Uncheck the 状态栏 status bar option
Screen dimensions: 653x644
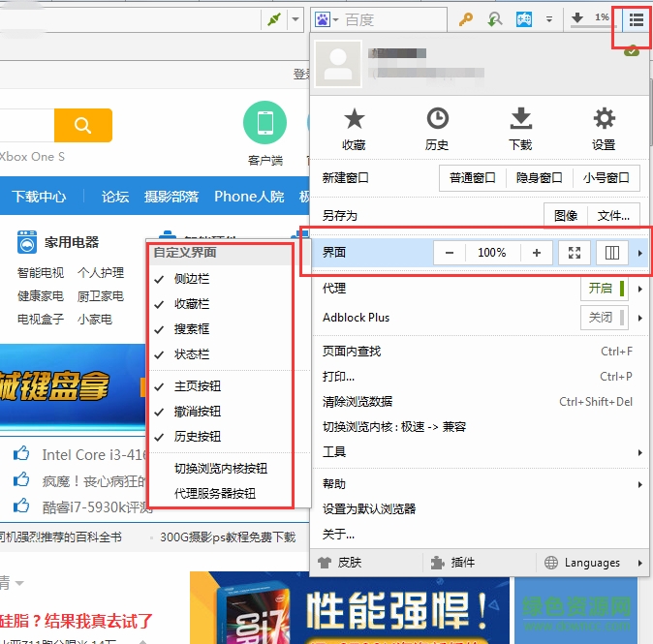[x=192, y=354]
